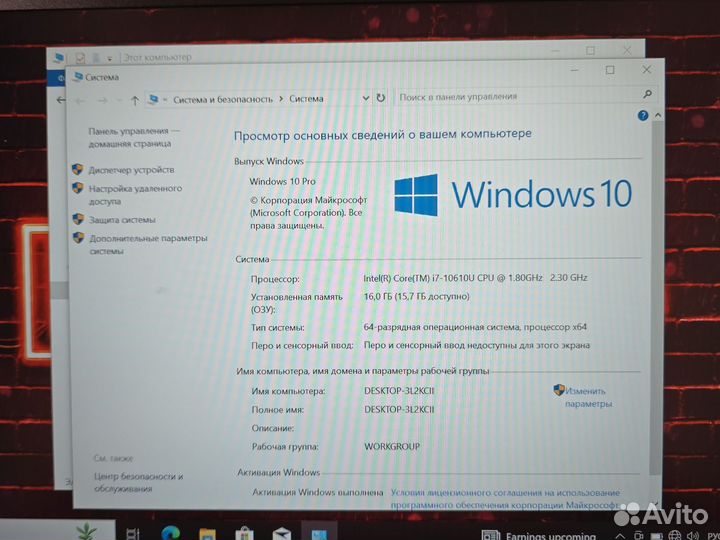Open Microsoft Store from the taskbar
The height and width of the screenshot is (540, 720).
click(244, 534)
